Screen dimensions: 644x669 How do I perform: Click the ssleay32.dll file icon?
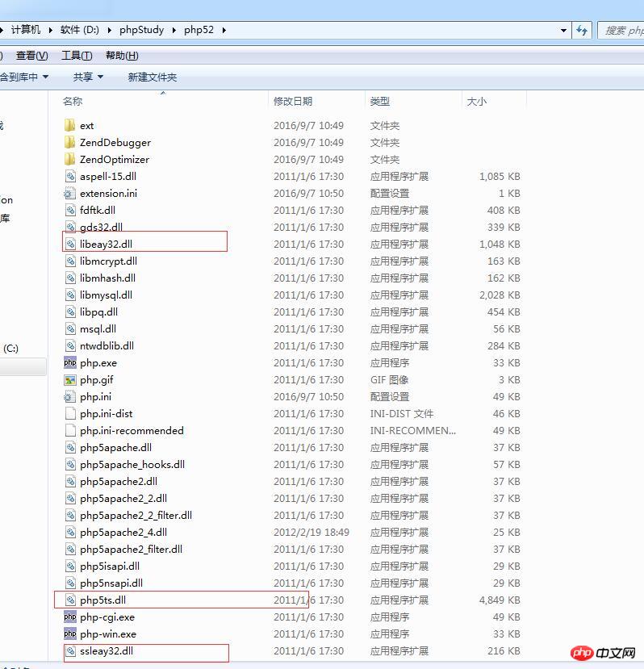(70, 651)
